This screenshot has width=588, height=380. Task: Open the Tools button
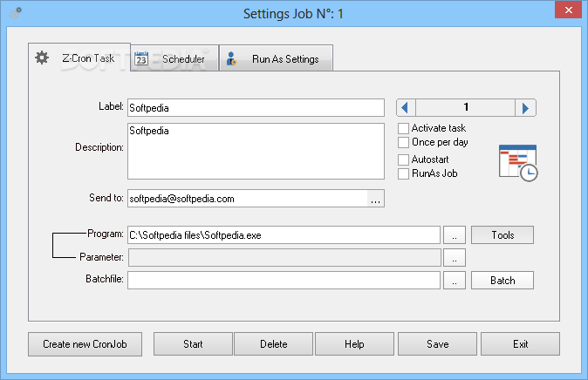pyautogui.click(x=503, y=235)
